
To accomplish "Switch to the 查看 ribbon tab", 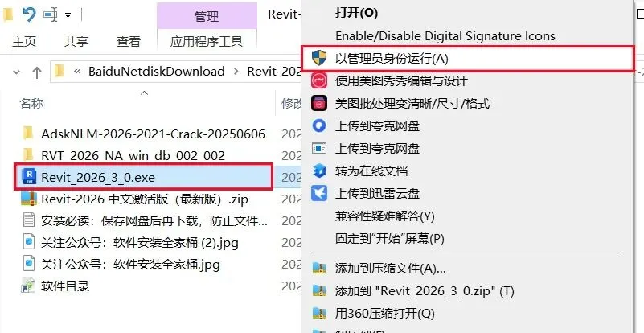I will point(128,42).
